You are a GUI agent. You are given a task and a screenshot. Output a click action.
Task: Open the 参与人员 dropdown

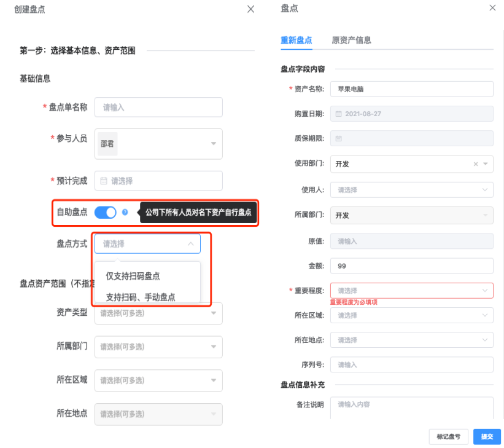(213, 143)
